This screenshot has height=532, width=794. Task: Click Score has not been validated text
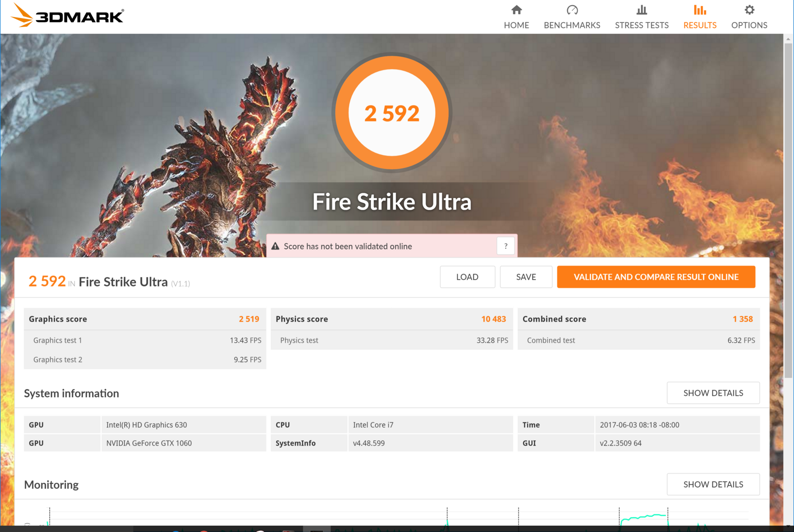[x=348, y=246]
